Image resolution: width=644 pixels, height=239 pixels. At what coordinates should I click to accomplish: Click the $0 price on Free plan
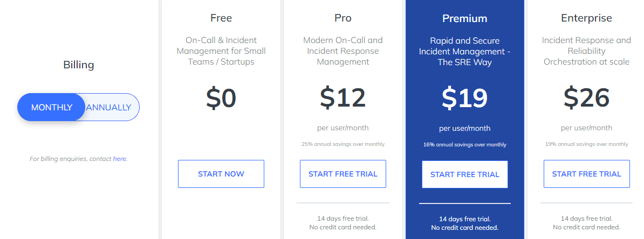click(221, 99)
